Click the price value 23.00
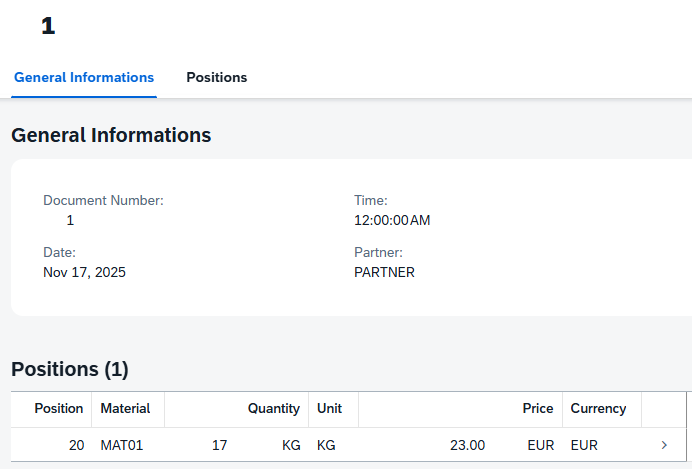The width and height of the screenshot is (692, 469). (x=468, y=445)
